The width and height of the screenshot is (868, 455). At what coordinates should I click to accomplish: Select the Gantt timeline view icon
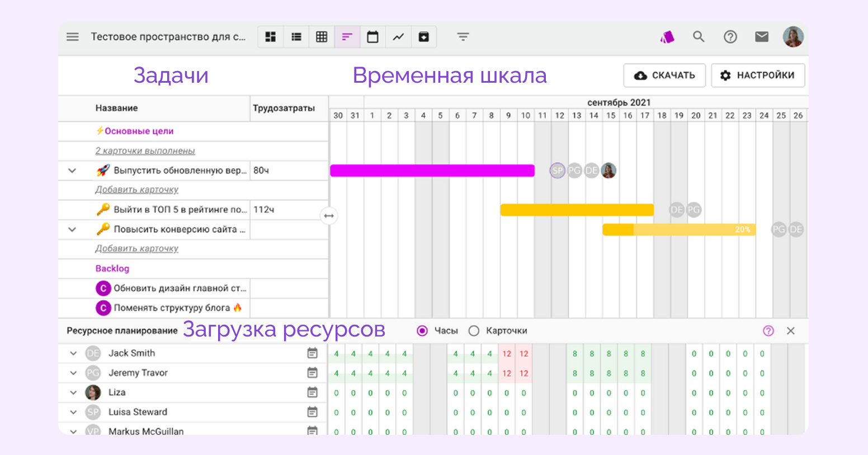tap(347, 37)
